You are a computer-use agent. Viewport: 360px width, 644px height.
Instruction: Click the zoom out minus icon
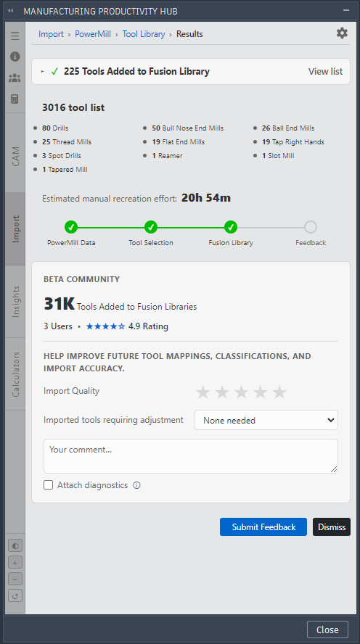pyautogui.click(x=15, y=579)
